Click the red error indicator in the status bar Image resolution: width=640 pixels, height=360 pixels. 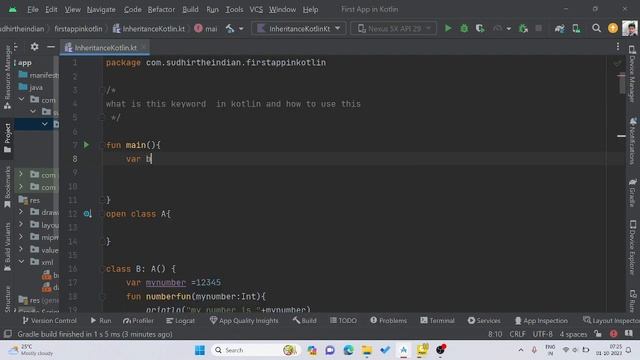click(x=613, y=334)
